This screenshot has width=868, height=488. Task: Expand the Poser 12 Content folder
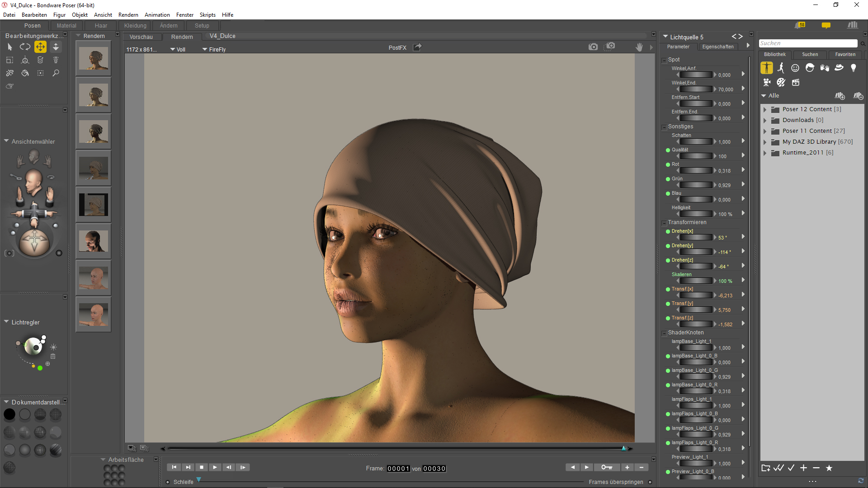765,109
